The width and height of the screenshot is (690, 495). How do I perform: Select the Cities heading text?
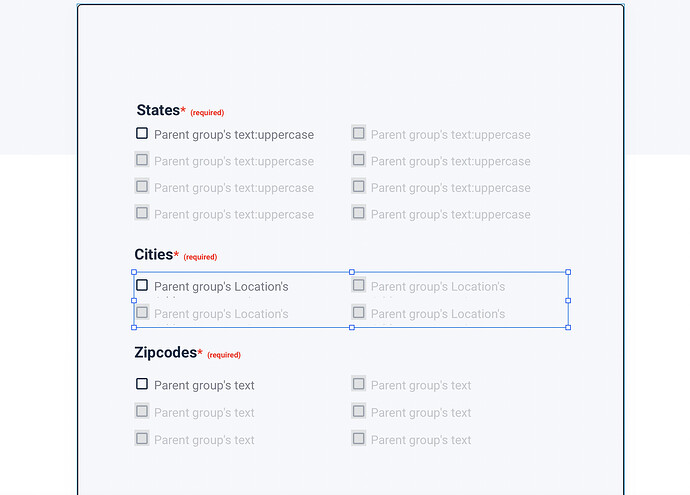tap(154, 255)
